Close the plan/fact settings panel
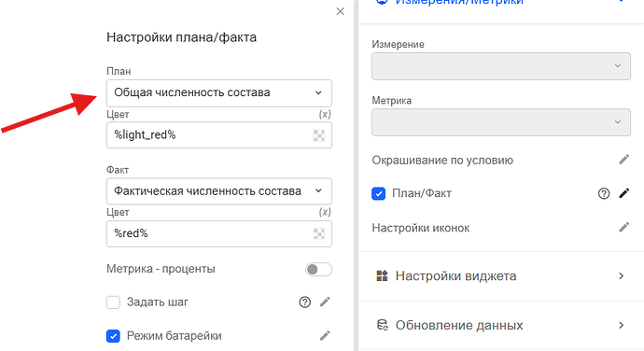Screen dimensions: 644x351 tap(340, 11)
